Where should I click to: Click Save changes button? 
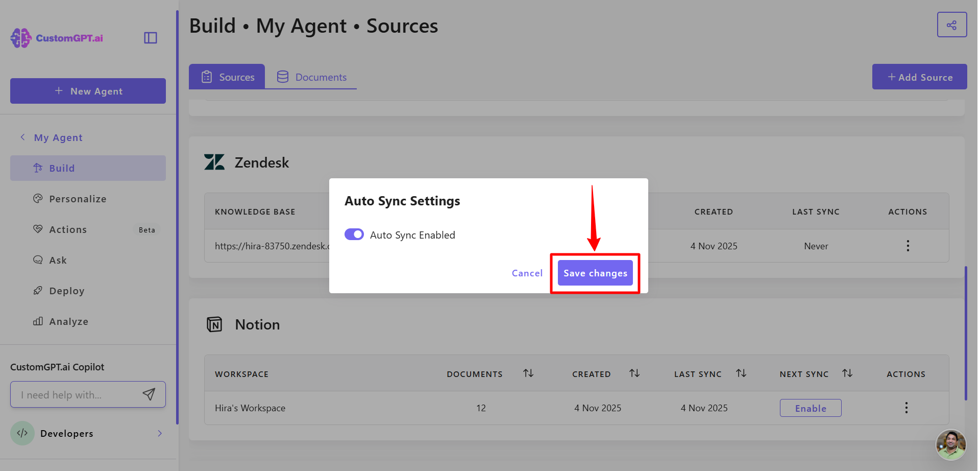click(595, 273)
